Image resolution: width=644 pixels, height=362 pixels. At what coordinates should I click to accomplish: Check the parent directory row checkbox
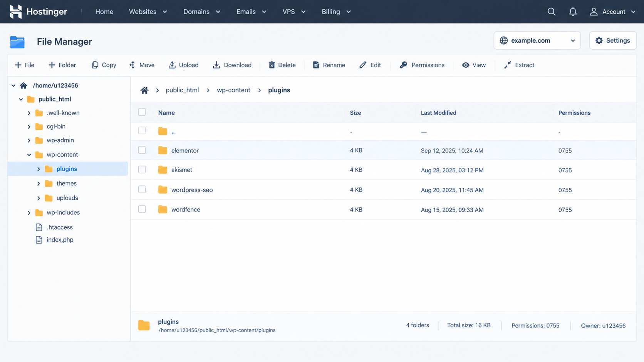pos(142,130)
